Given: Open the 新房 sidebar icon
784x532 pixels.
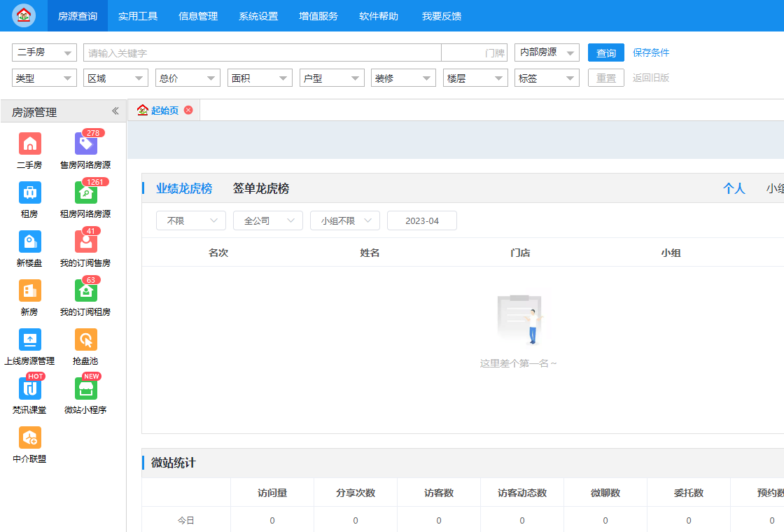Looking at the screenshot, I should point(30,291).
